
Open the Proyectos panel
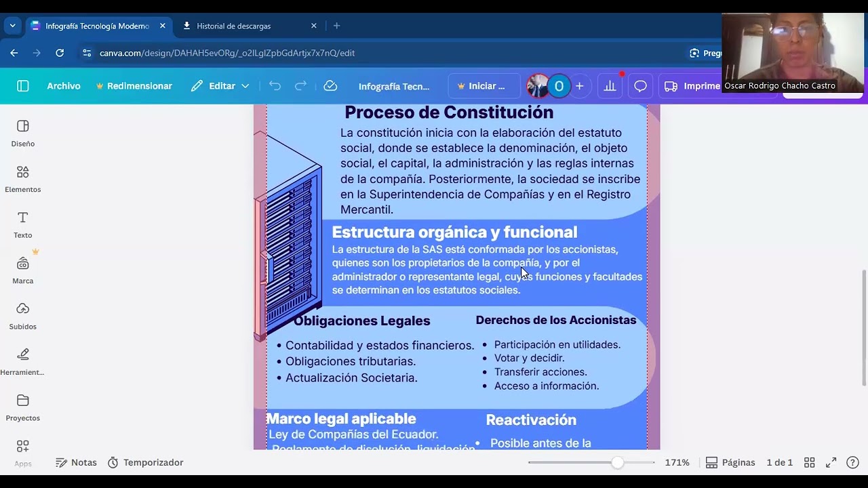23,408
